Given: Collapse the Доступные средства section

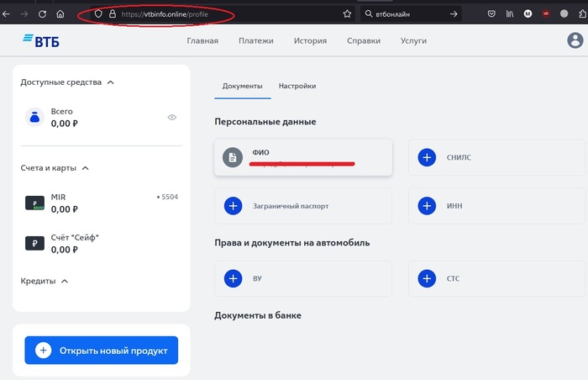Looking at the screenshot, I should (x=111, y=82).
